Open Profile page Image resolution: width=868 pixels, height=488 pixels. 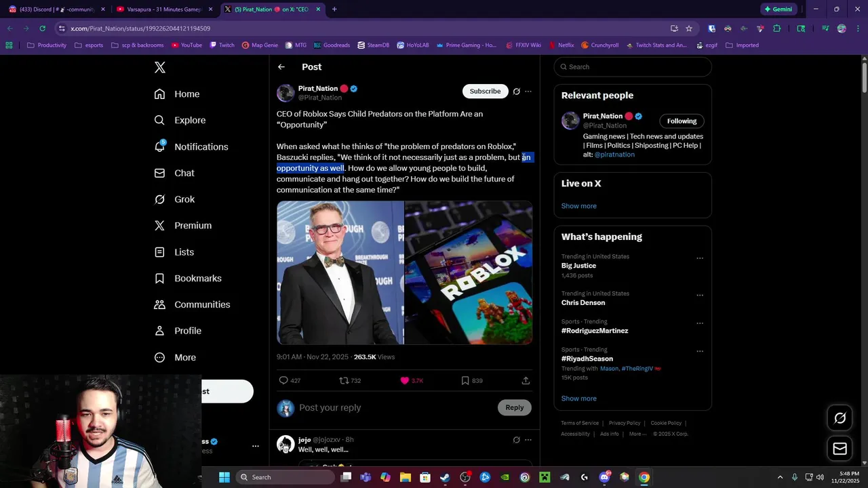pyautogui.click(x=178, y=331)
